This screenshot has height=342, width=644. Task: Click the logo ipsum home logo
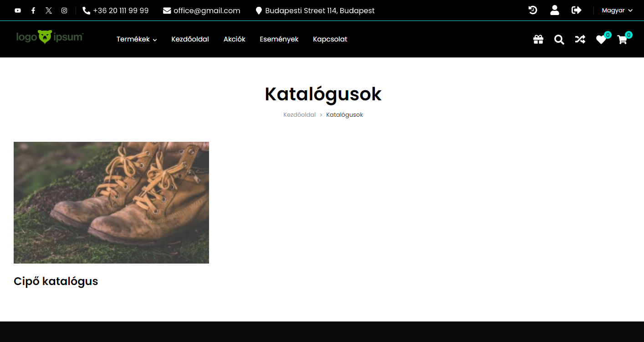pos(49,36)
